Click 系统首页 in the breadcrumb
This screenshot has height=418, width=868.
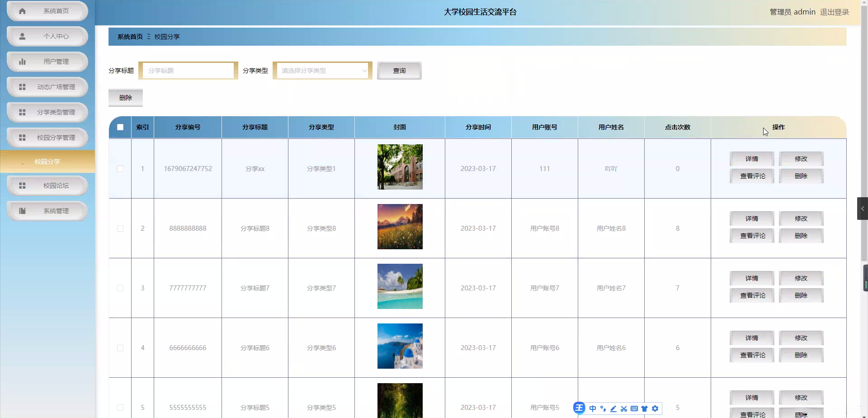point(130,37)
